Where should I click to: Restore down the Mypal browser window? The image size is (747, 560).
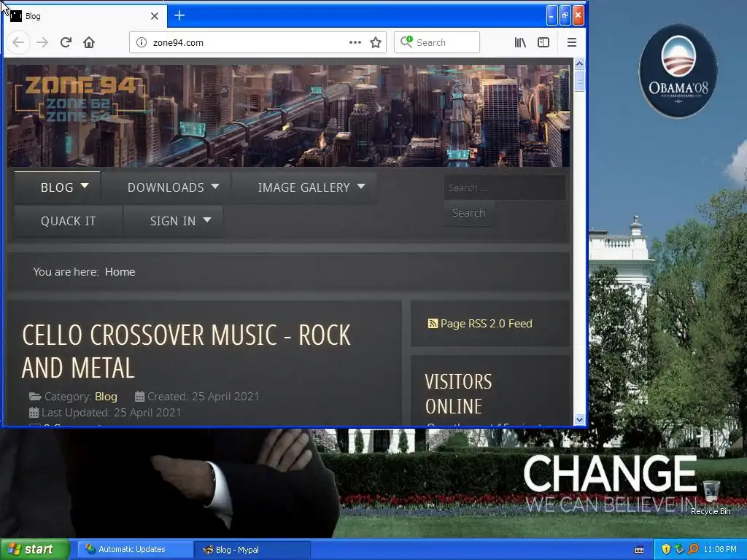click(x=565, y=16)
